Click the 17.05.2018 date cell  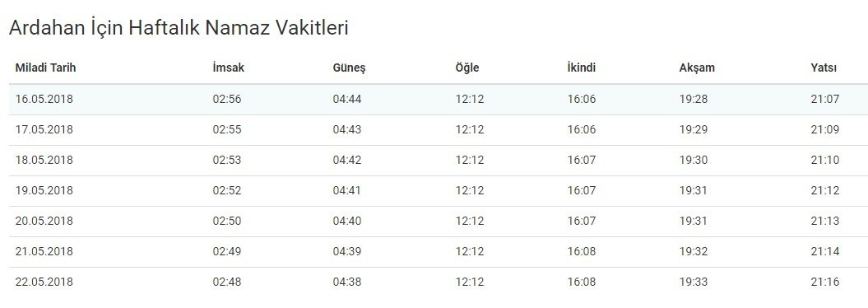tap(44, 129)
